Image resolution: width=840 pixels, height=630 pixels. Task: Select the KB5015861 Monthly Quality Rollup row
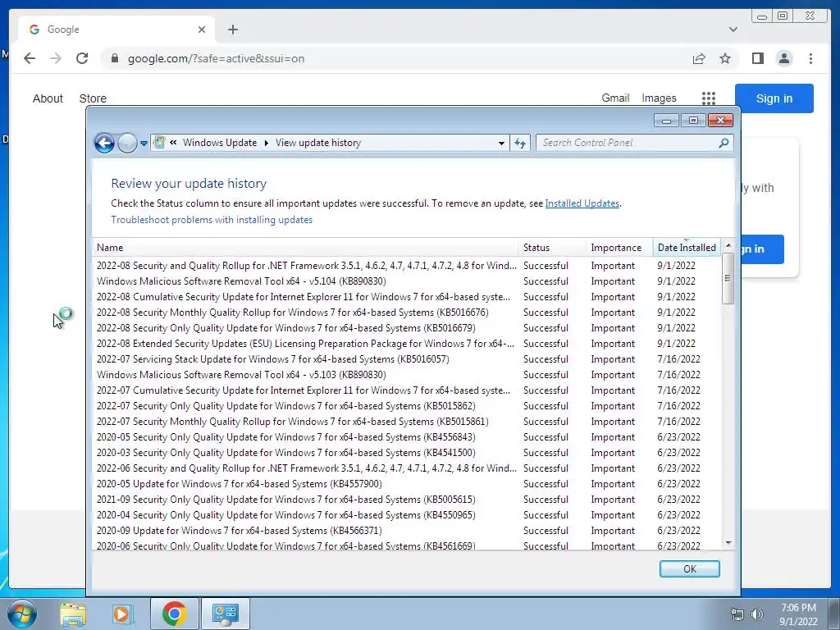pos(407,422)
